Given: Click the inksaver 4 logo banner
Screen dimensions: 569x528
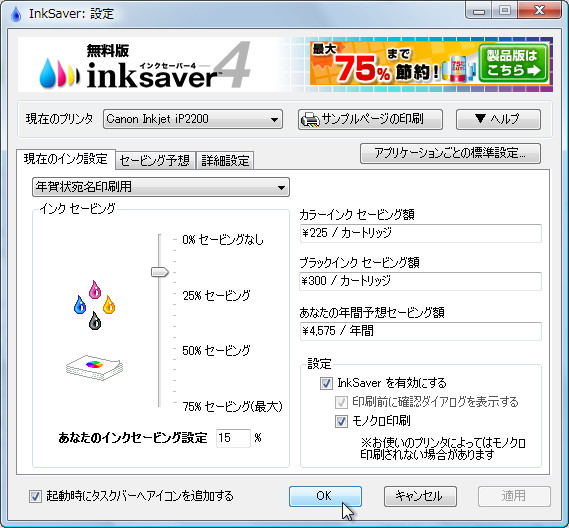Looking at the screenshot, I should pos(145,66).
